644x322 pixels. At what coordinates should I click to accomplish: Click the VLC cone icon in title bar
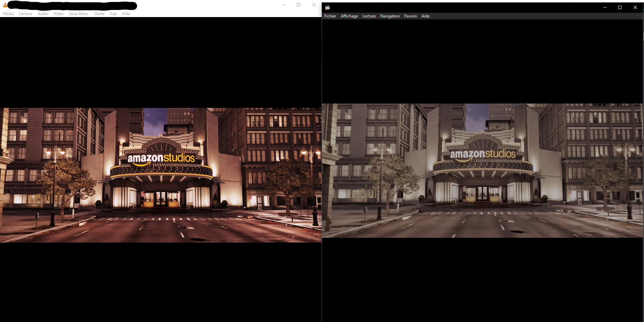tap(5, 5)
